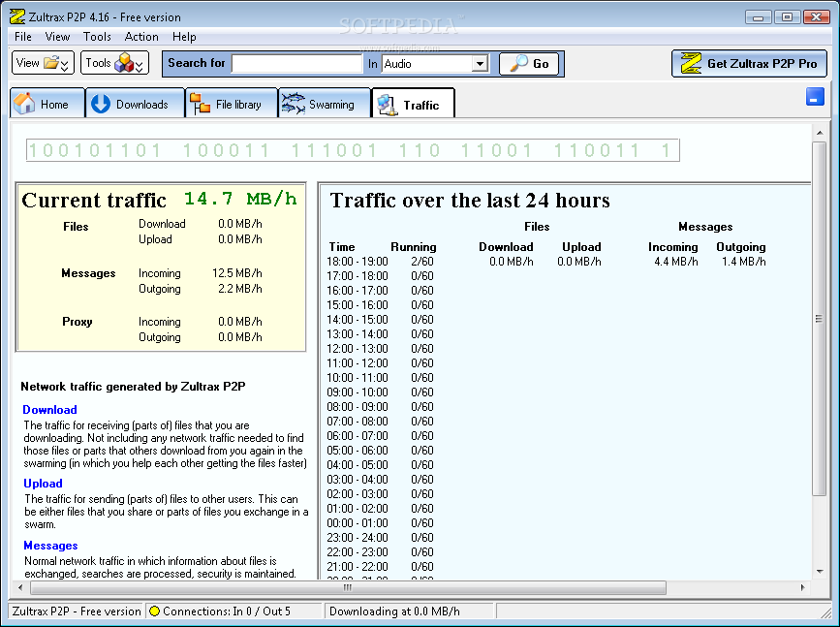Open the Action menu
Screen dimensions: 840x627
(141, 37)
